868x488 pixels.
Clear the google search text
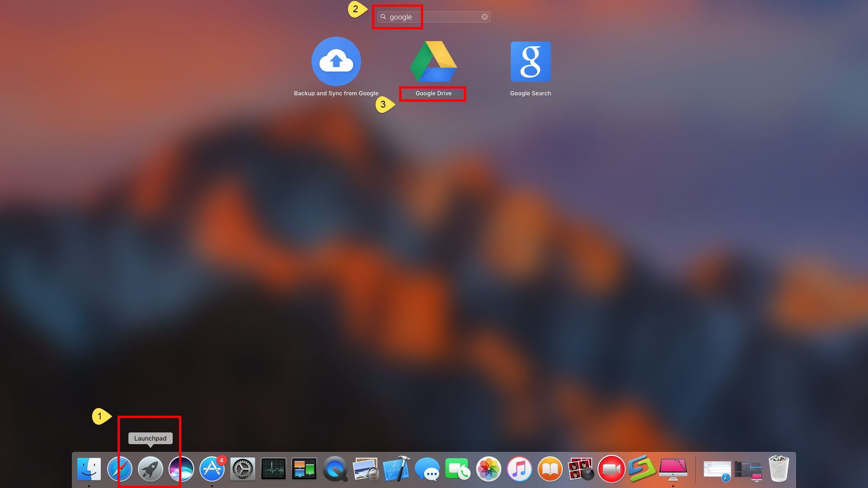[x=484, y=16]
